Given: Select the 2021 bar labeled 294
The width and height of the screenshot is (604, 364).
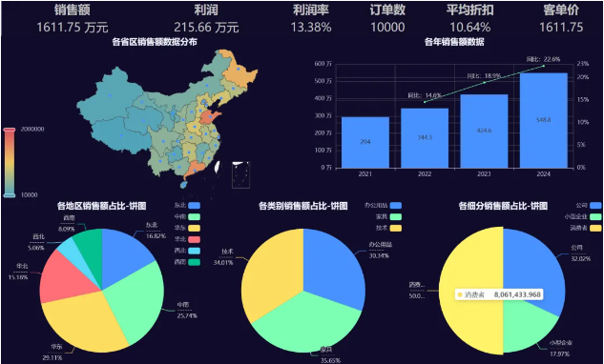Looking at the screenshot, I should pyautogui.click(x=365, y=142).
